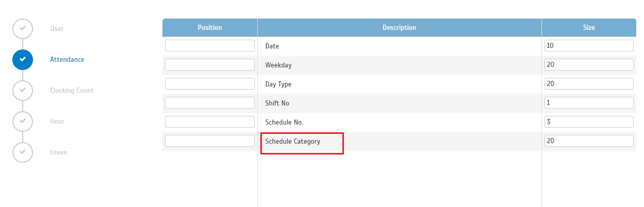Click the Size field for Date
Screen dimensions: 644x207
click(x=589, y=46)
